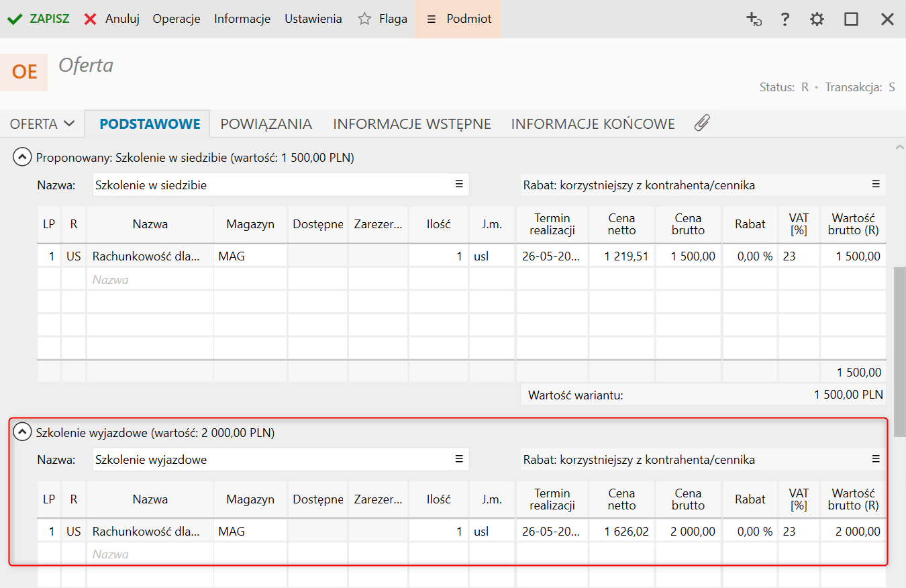906x588 pixels.
Task: Switch to the INFORMACJE WSTĘPNE tab
Action: pos(412,124)
